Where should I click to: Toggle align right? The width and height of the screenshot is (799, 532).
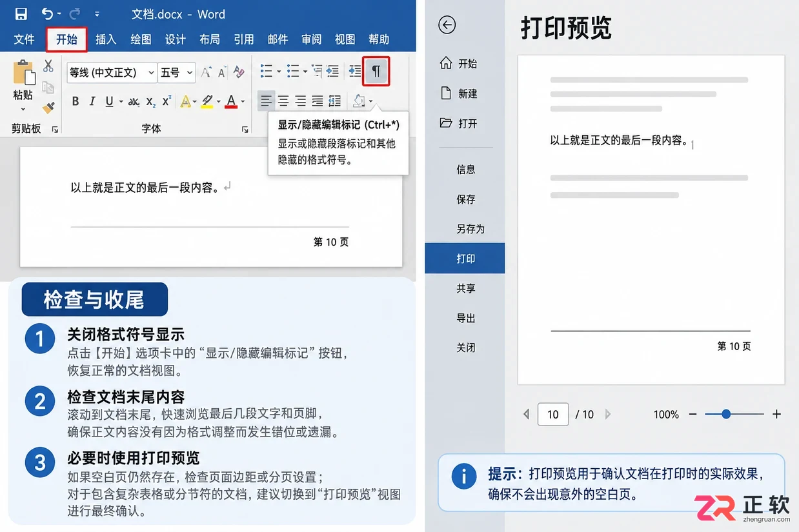point(300,101)
